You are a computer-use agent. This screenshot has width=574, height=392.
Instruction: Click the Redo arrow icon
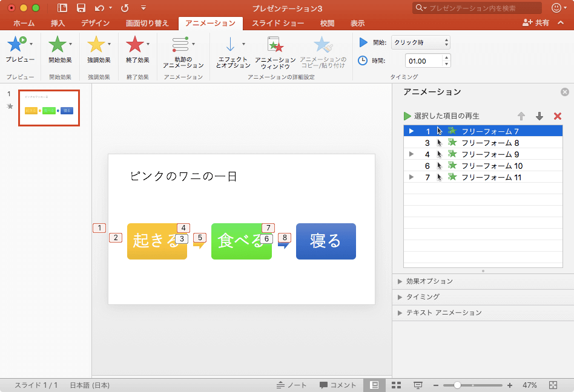pos(125,8)
